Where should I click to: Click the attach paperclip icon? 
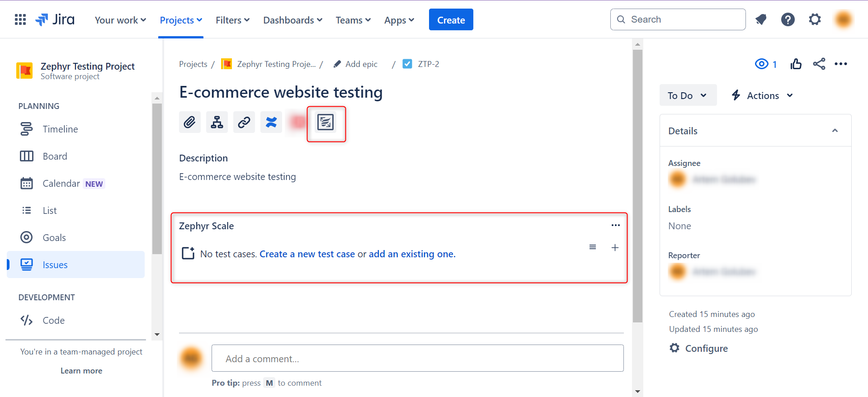[190, 122]
